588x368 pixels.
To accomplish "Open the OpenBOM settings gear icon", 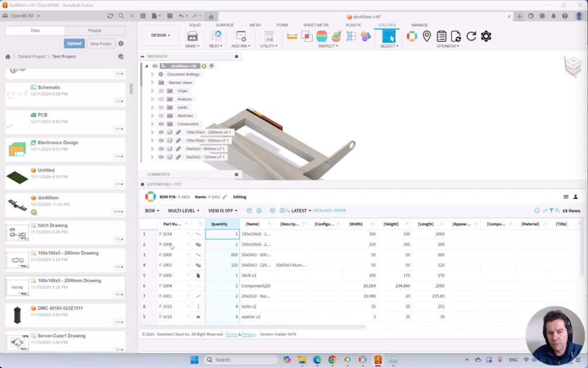I will click(x=486, y=36).
